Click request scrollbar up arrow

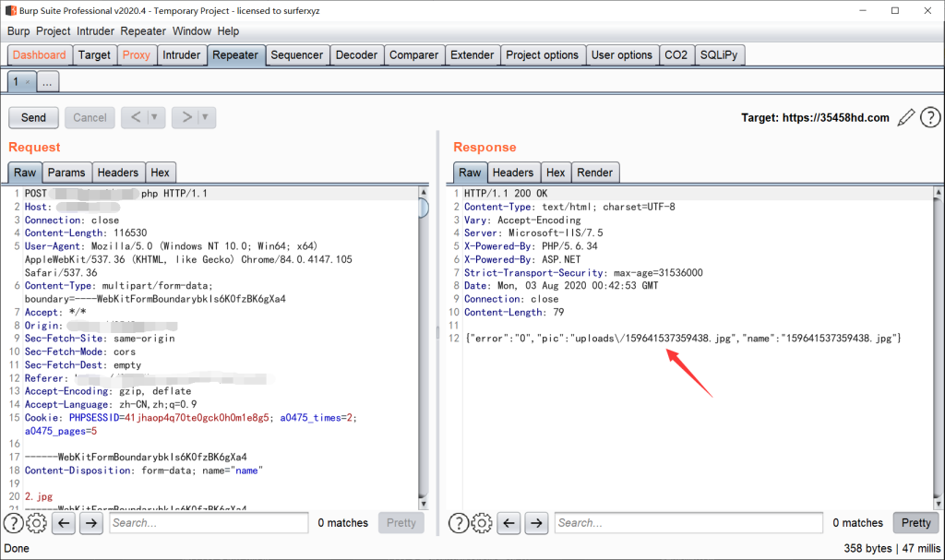click(x=424, y=192)
